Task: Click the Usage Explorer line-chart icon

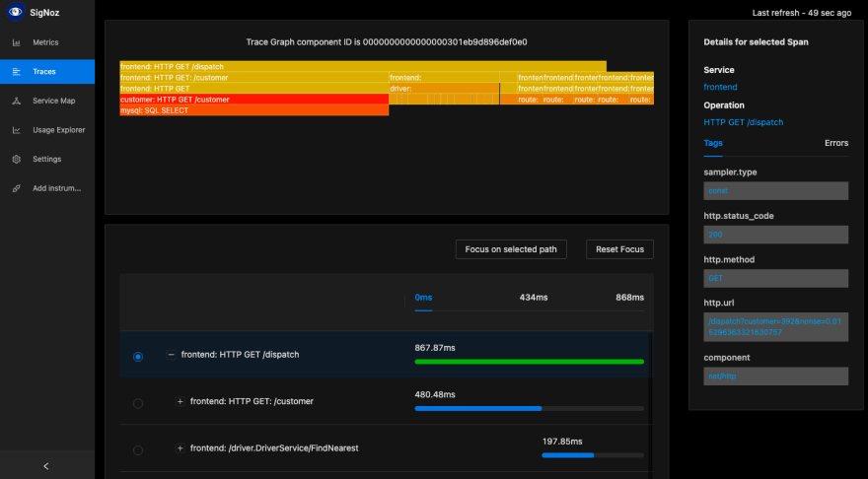Action: [x=17, y=130]
